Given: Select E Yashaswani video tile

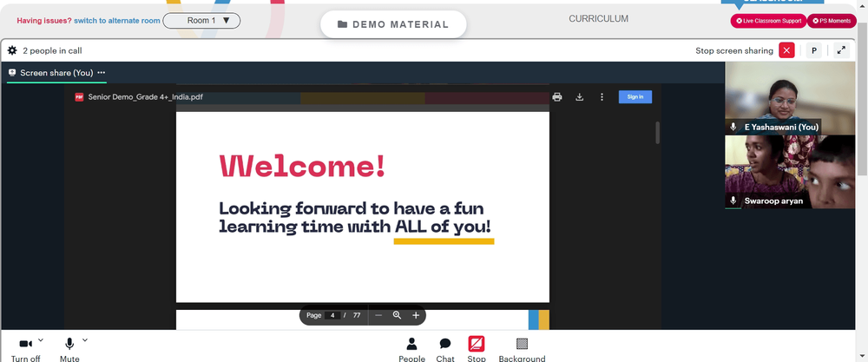Looking at the screenshot, I should click(790, 98).
